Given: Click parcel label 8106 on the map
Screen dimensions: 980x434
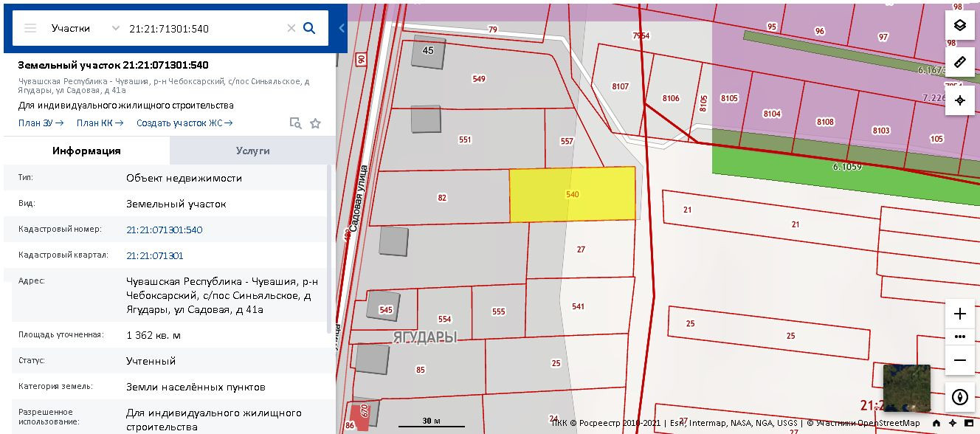Looking at the screenshot, I should [x=671, y=98].
